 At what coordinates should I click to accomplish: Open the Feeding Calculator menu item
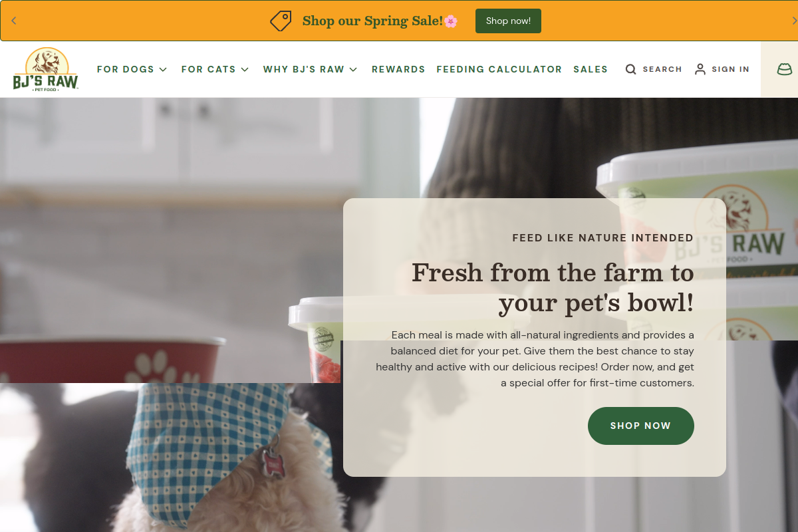[x=499, y=69]
